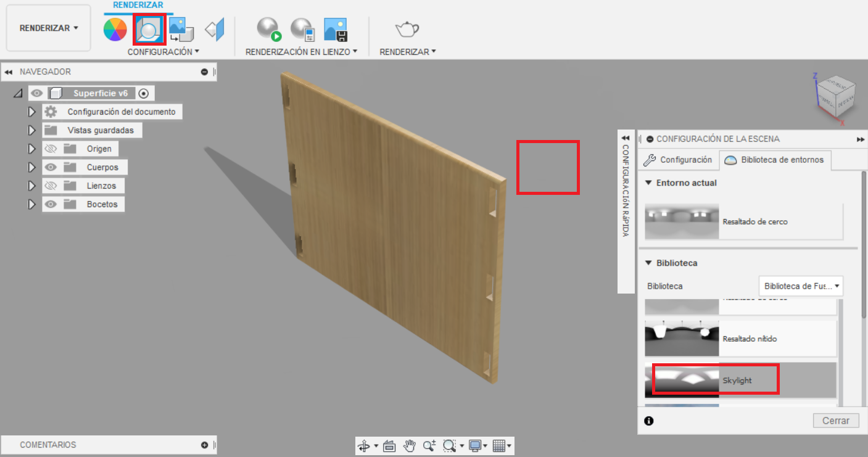Open Grid settings icon in navigation bar
The width and height of the screenshot is (868, 457).
pyautogui.click(x=499, y=445)
